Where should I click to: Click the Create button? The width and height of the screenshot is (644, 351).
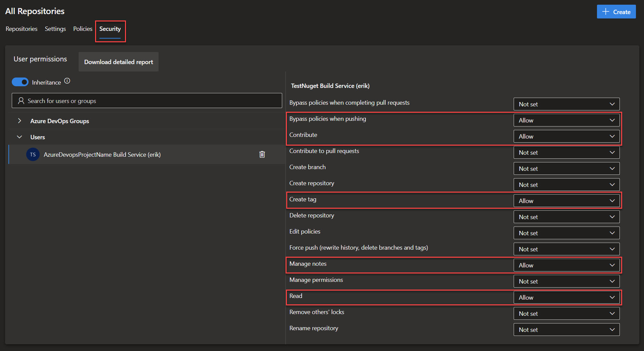[616, 12]
